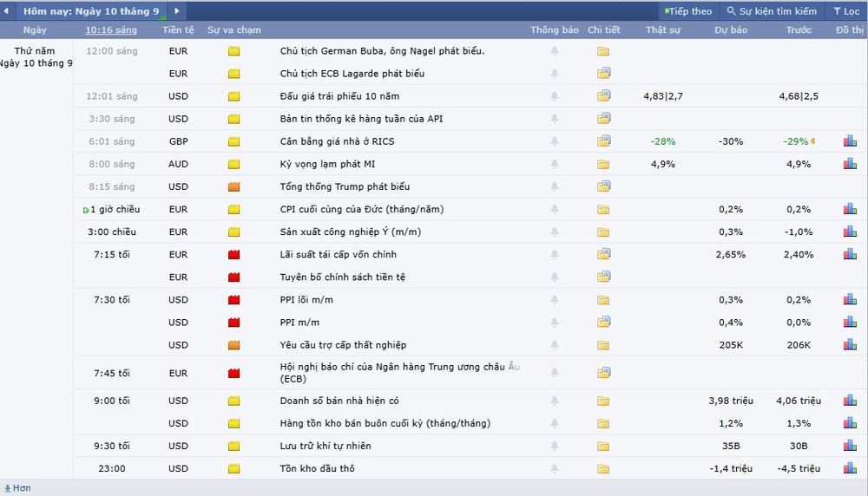Open chart for Lưu trữ khí tự nhiên
Viewport: 868px width, 496px height.
coord(851,446)
